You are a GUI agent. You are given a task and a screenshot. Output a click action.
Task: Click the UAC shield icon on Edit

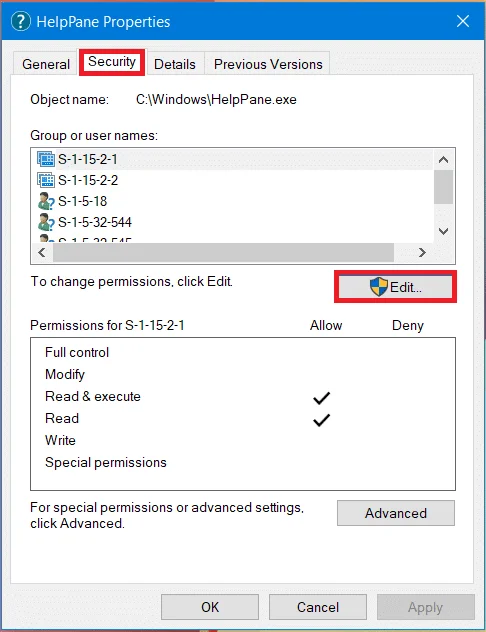[379, 287]
